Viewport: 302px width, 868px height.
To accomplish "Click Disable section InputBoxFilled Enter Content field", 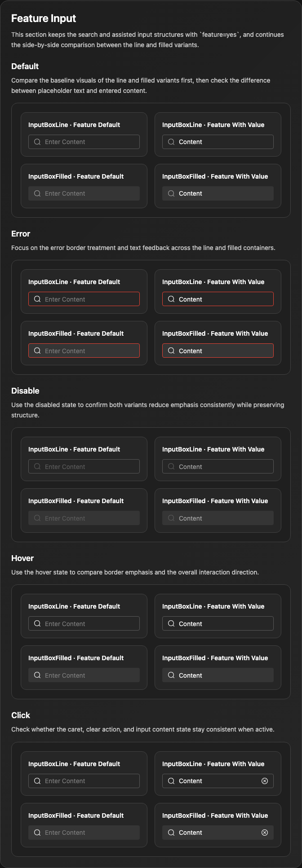I will pos(84,518).
